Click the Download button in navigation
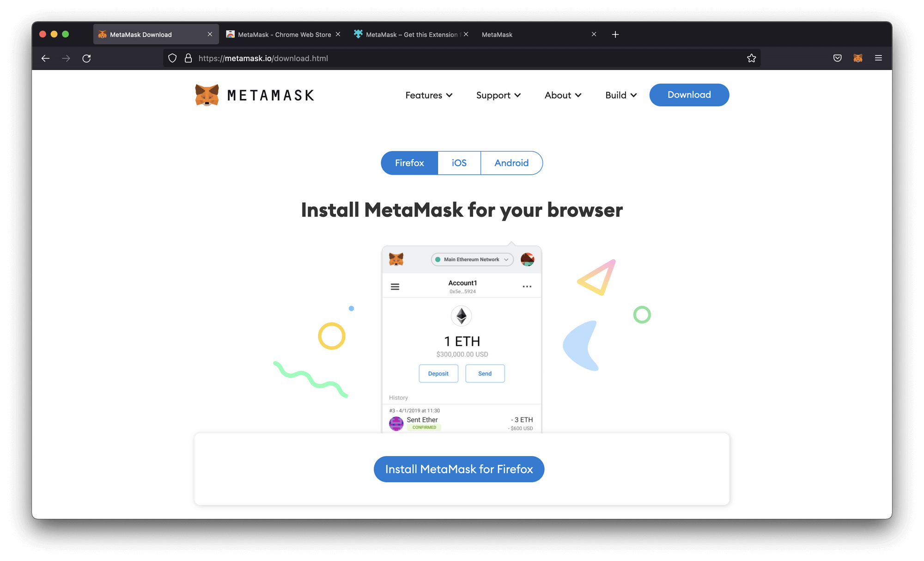This screenshot has height=561, width=924. coord(689,94)
